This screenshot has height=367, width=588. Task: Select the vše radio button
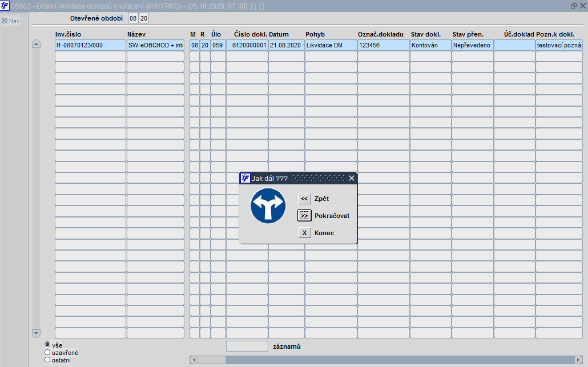[x=47, y=345]
